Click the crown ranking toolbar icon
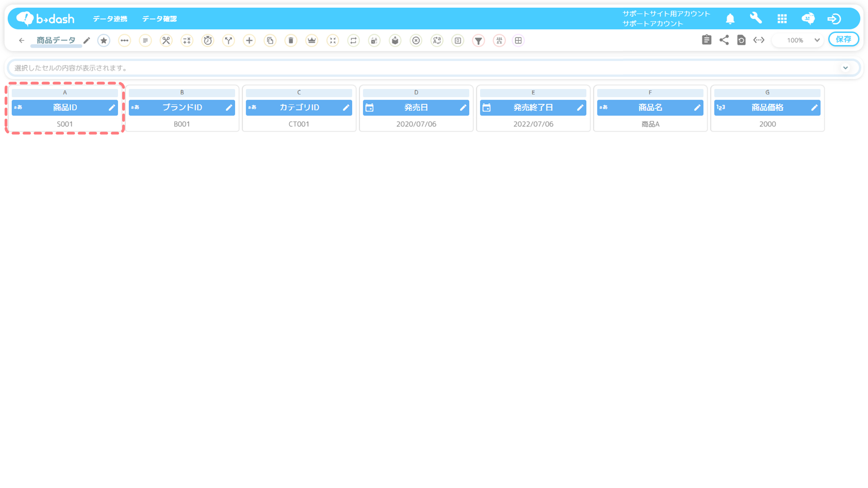868x488 pixels. tap(312, 40)
